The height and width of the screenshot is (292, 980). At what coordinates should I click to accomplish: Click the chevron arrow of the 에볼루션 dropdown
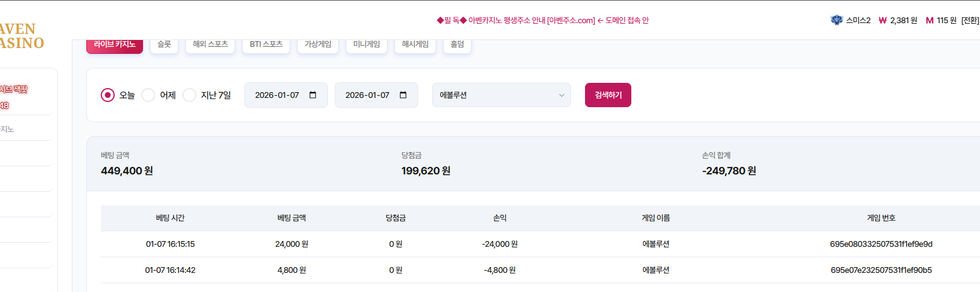(x=561, y=95)
